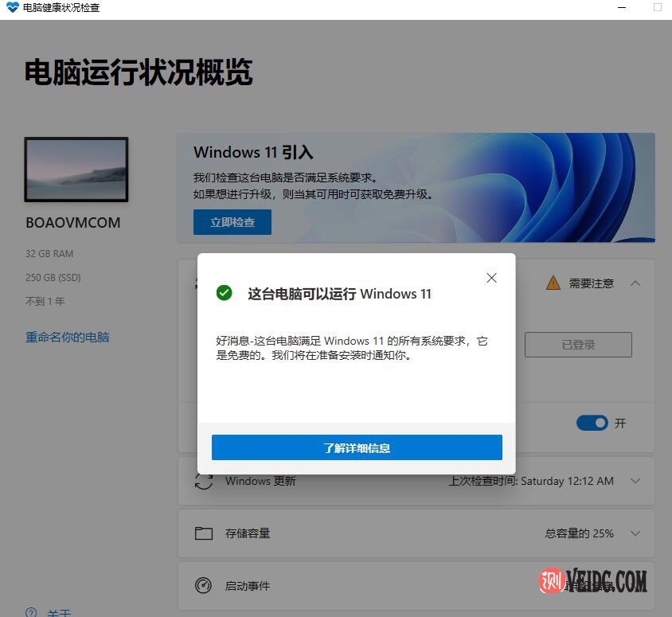Collapse the 需要注意 section chevron
The width and height of the screenshot is (672, 617).
click(x=635, y=283)
